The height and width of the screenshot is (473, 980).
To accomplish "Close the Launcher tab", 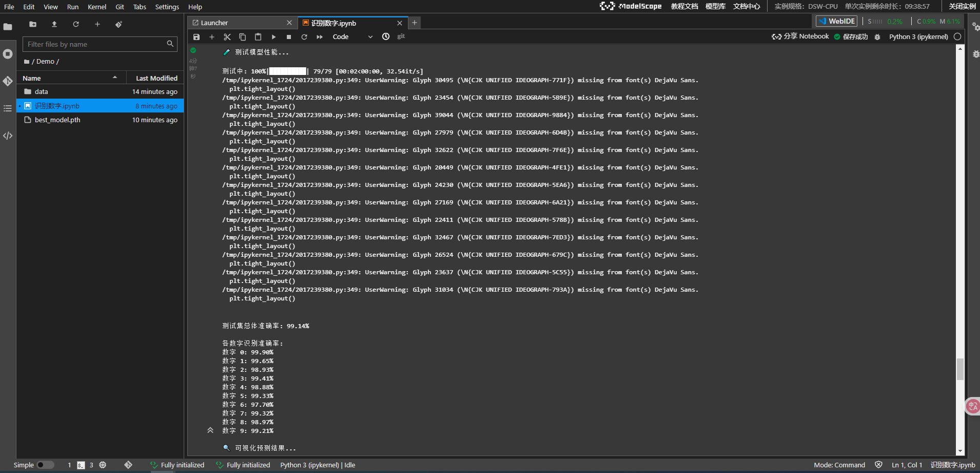I will (289, 23).
